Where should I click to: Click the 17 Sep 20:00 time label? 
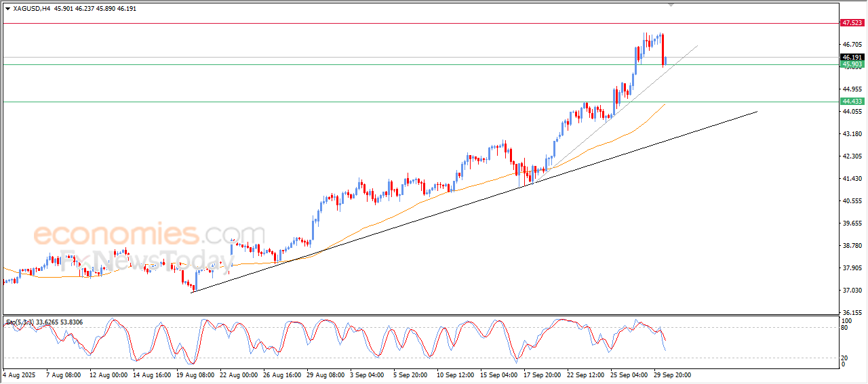pos(542,374)
